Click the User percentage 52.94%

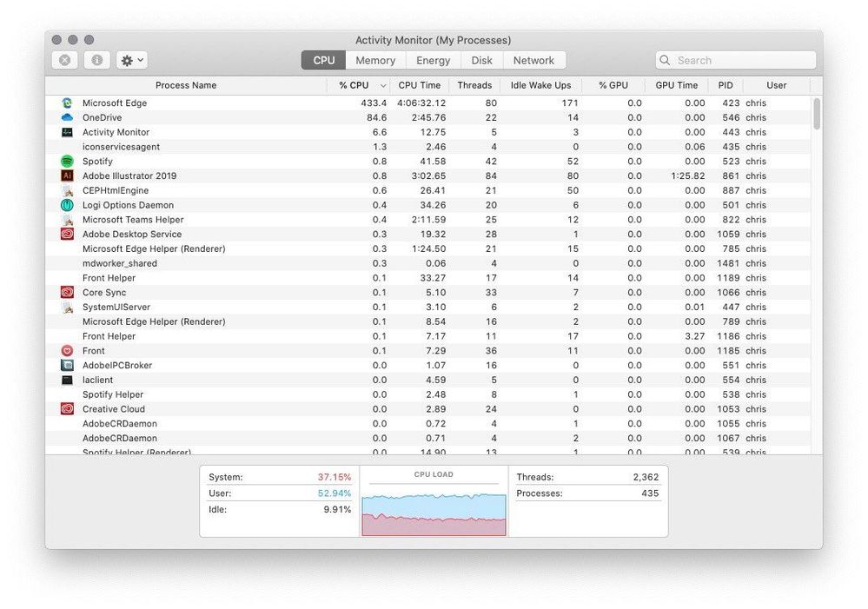pos(335,493)
